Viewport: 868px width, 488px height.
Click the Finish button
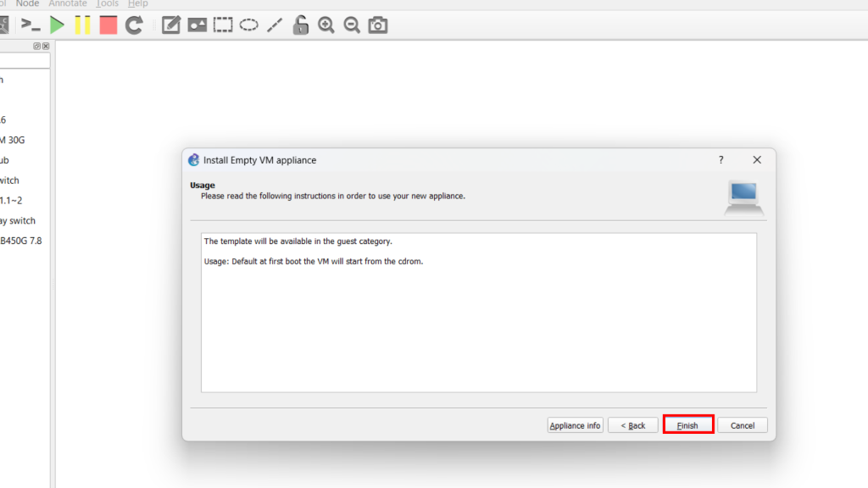coord(687,425)
